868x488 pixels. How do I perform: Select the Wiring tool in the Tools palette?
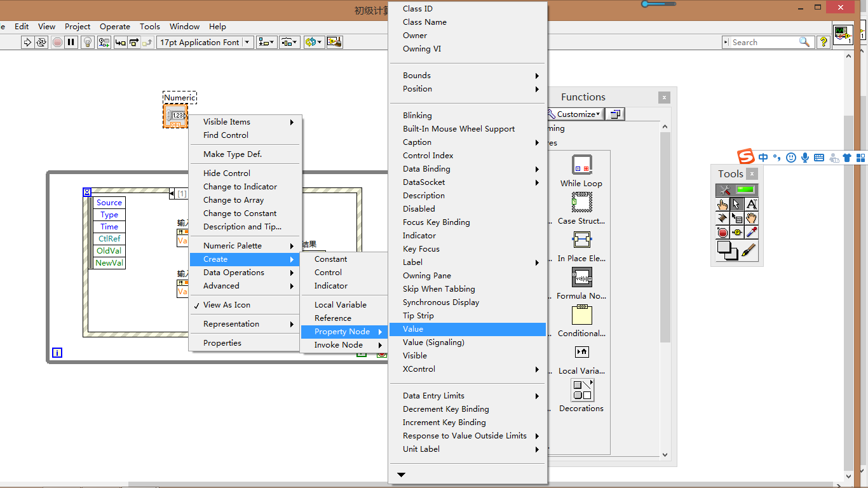721,218
